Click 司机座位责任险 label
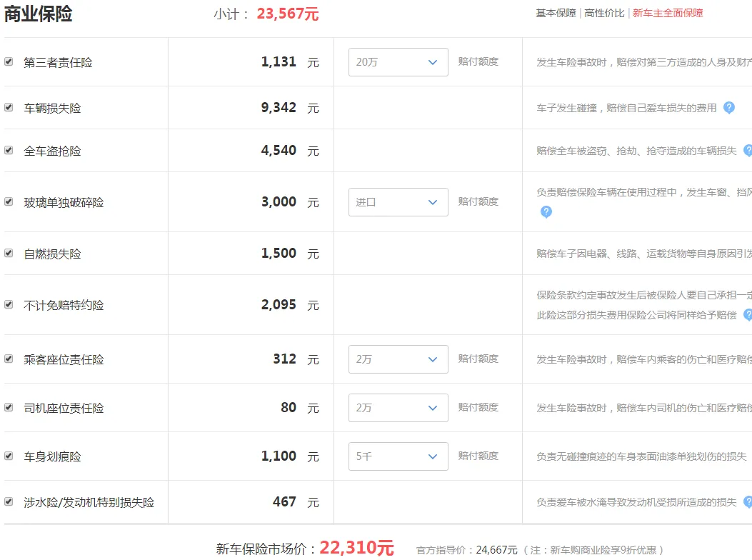 point(64,408)
